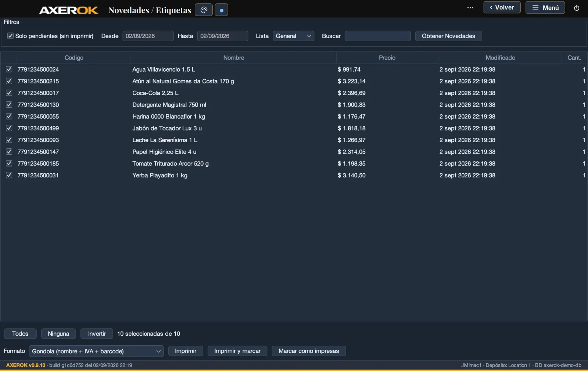Focus the Buscar search field

(x=377, y=36)
